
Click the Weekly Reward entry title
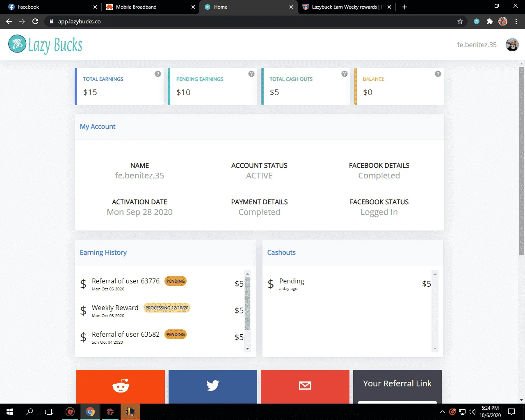115,308
